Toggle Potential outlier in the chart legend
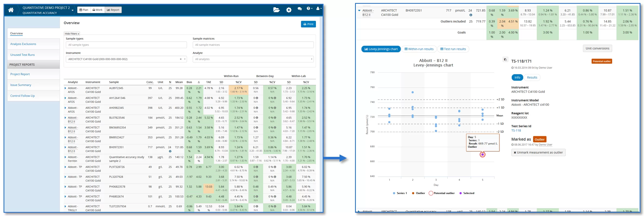The width and height of the screenshot is (644, 216). [x=441, y=193]
